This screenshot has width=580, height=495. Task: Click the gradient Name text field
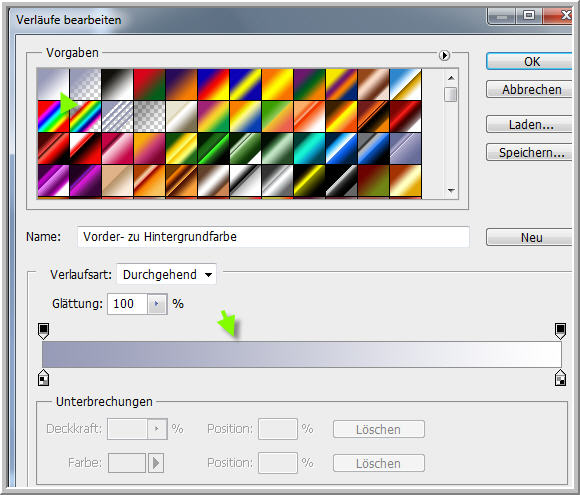tap(273, 237)
